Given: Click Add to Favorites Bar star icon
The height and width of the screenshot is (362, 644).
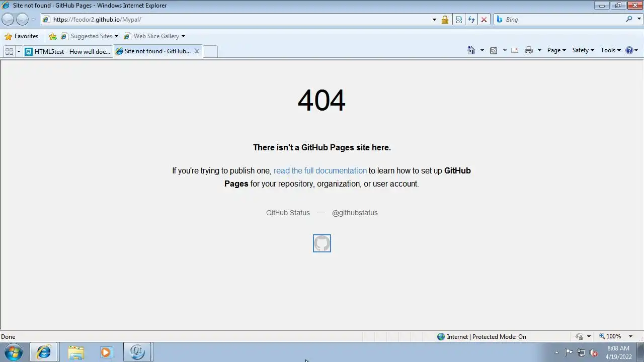Looking at the screenshot, I should 52,36.
